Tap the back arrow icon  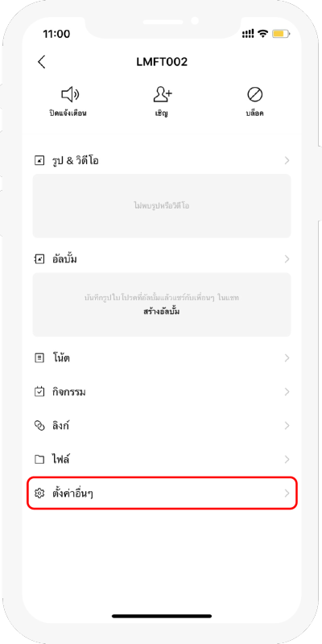[41, 62]
